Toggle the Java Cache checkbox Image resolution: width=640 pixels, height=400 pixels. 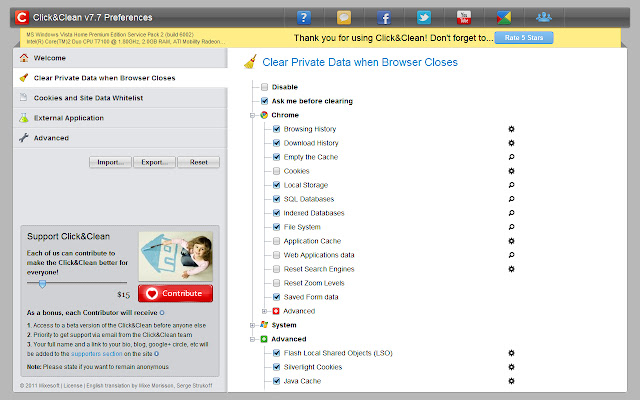pyautogui.click(x=276, y=381)
